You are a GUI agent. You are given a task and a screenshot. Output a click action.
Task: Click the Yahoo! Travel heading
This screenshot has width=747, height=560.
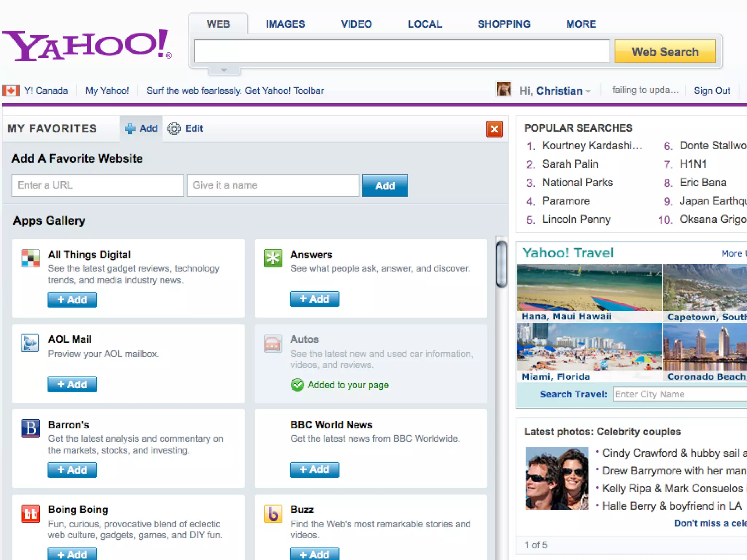[x=568, y=253]
